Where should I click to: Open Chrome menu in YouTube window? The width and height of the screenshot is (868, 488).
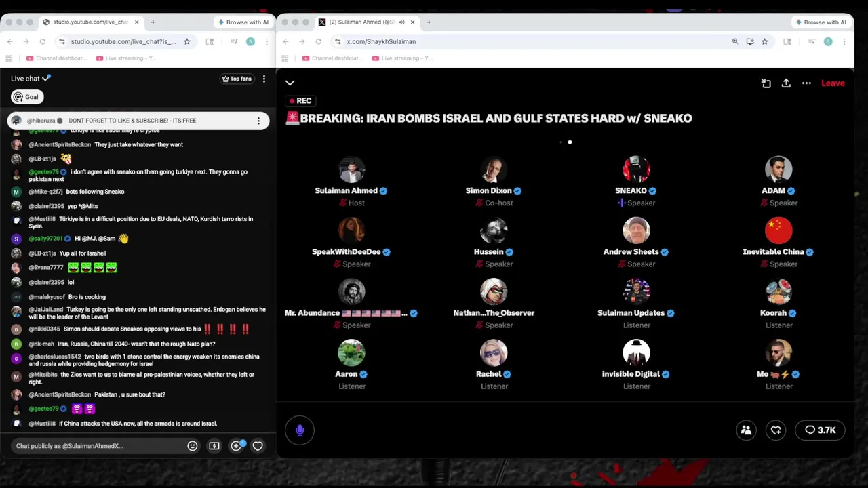coord(267,42)
